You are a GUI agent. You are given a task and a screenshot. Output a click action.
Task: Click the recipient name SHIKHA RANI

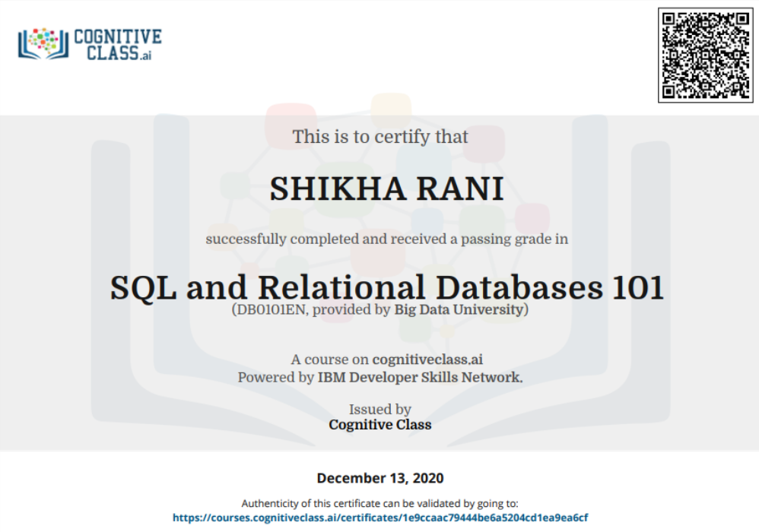pos(386,188)
